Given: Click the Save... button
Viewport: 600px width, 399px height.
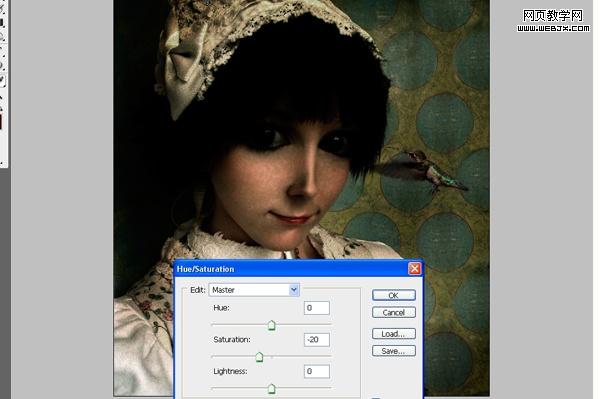Looking at the screenshot, I should [393, 351].
